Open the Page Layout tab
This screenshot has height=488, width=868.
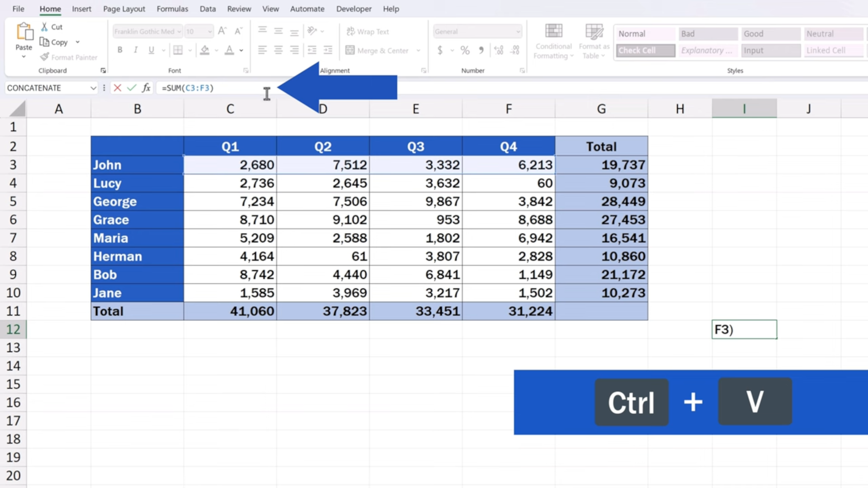(x=124, y=9)
